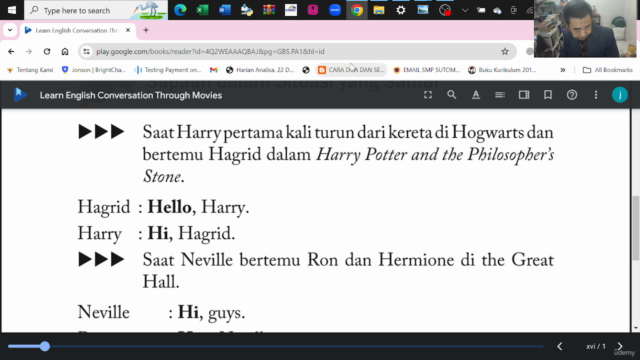Enter fullscreen mode in the book reader
The image size is (640, 360).
[428, 95]
